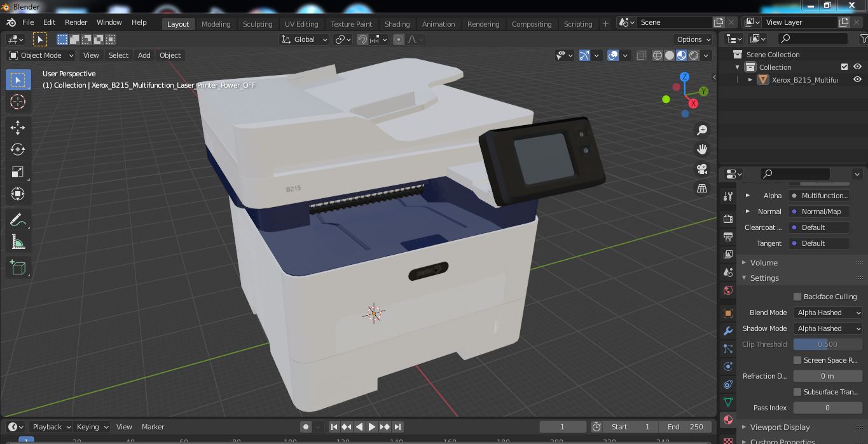
Task: Switch to the Modeling workspace tab
Action: point(216,24)
